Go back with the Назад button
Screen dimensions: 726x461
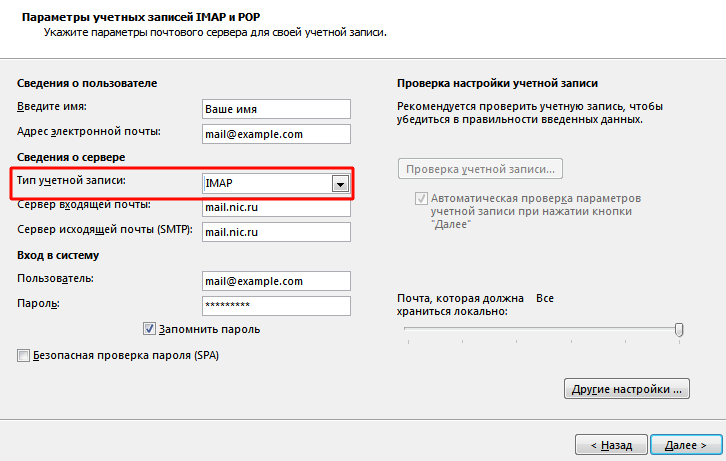tap(611, 445)
